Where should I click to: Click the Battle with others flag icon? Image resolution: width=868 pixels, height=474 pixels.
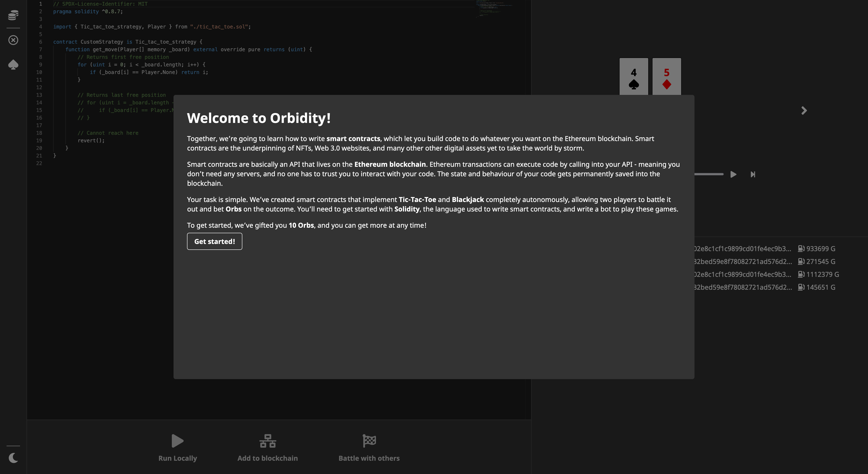(369, 441)
